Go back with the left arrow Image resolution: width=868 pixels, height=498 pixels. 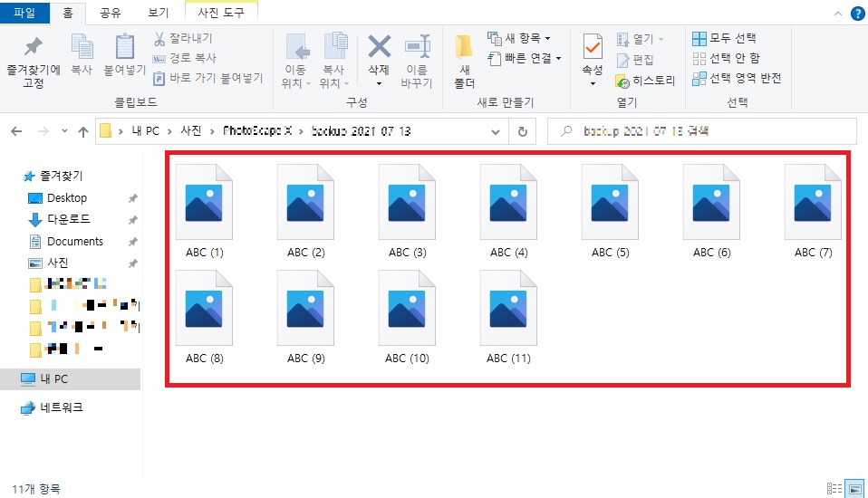pos(16,131)
